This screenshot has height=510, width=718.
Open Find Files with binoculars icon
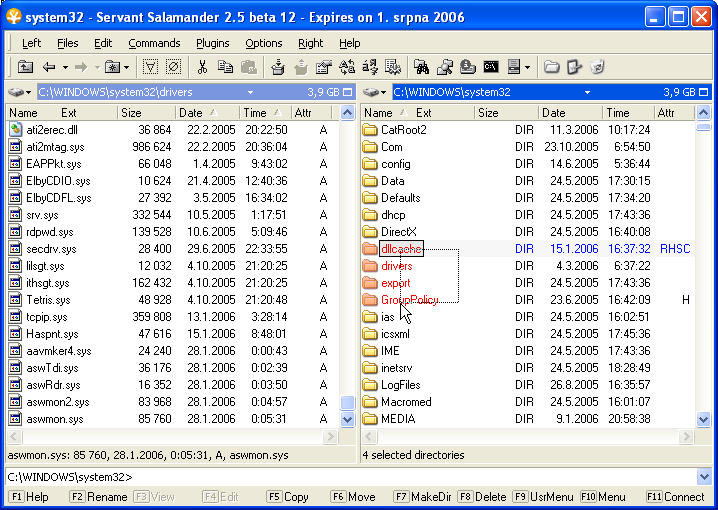tap(421, 67)
